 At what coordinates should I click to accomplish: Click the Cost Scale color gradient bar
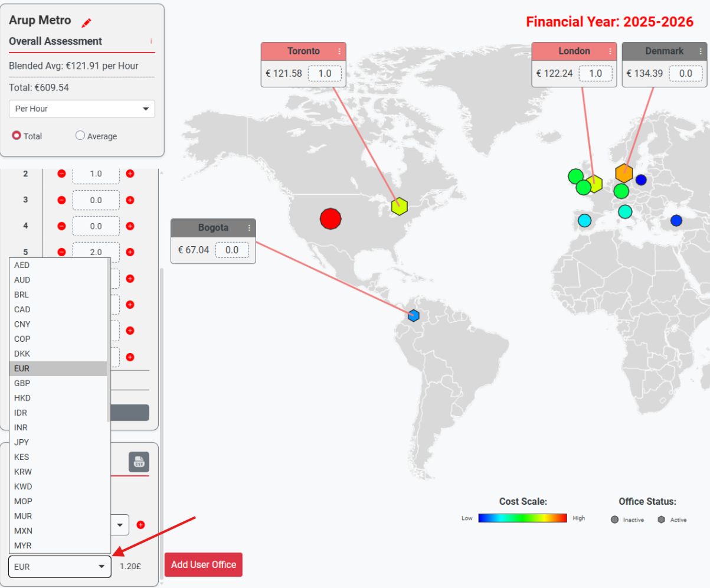pyautogui.click(x=522, y=518)
